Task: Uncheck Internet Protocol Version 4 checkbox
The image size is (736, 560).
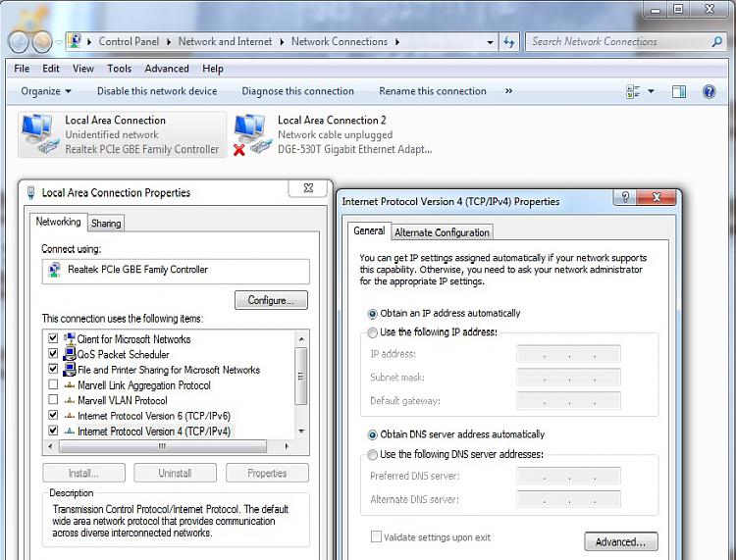Action: 53,430
